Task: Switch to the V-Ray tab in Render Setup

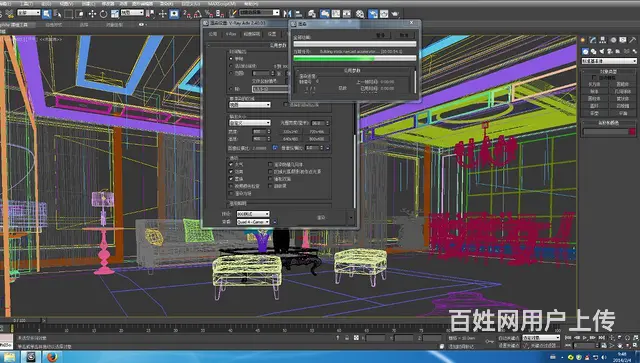Action: tap(231, 34)
